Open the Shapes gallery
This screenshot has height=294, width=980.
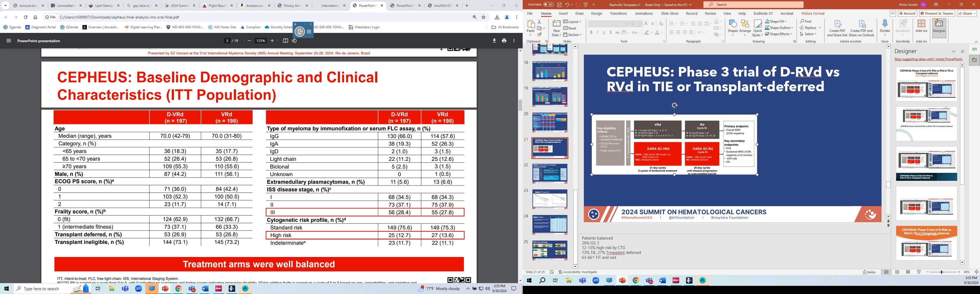pos(733,28)
